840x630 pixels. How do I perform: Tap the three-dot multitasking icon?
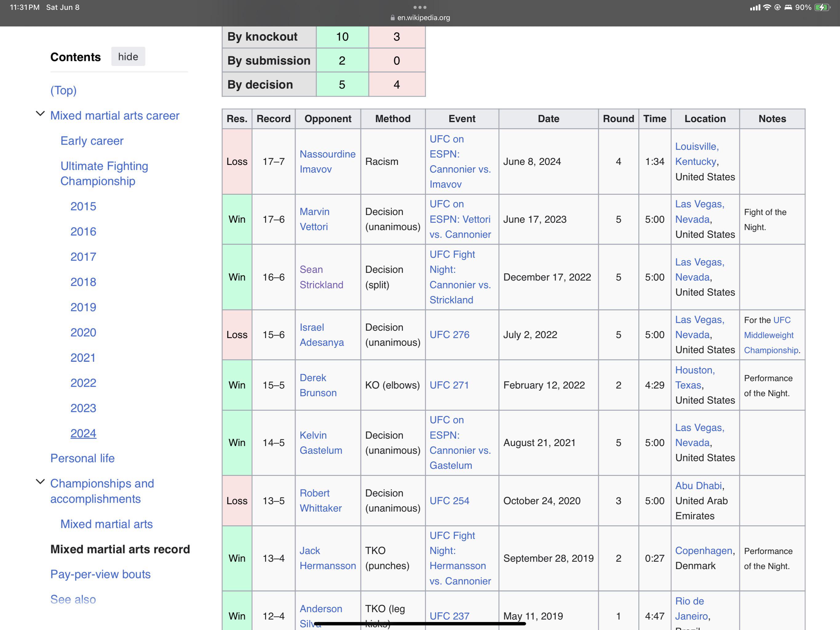(420, 7)
